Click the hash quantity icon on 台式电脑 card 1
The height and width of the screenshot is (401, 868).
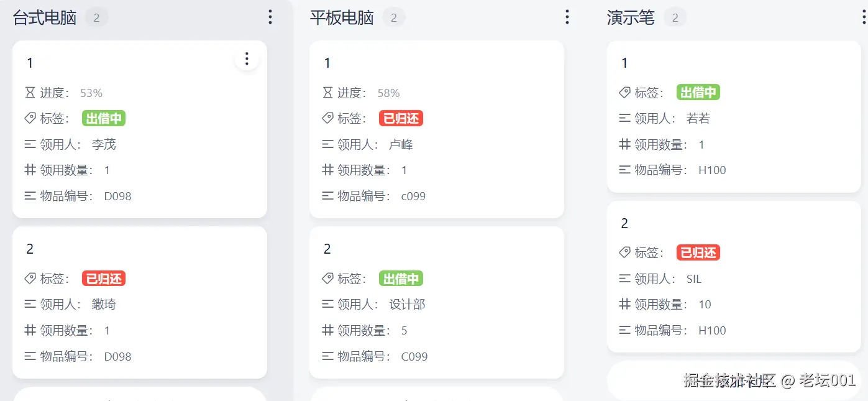[x=31, y=170]
